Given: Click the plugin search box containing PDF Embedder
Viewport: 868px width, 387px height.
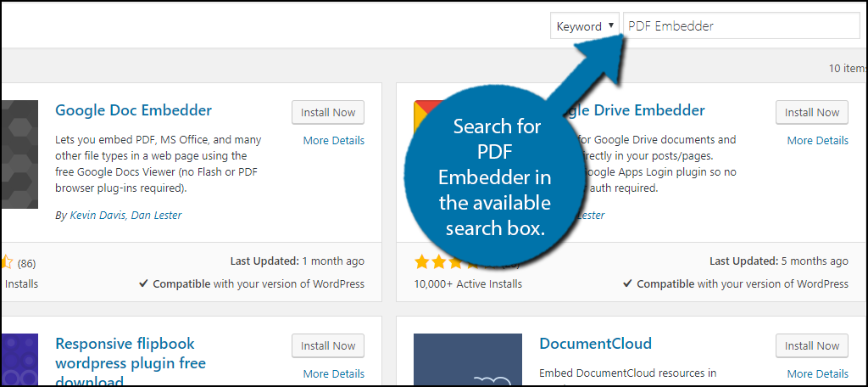Looking at the screenshot, I should (741, 26).
